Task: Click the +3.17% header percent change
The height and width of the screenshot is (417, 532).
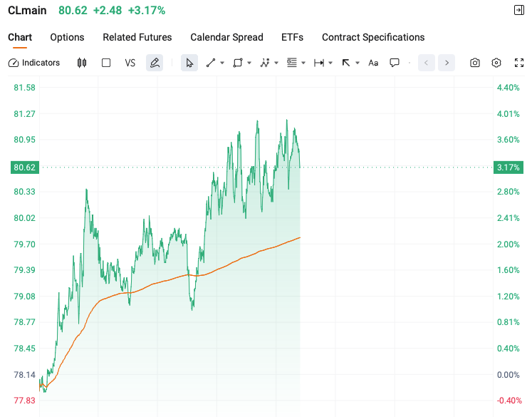Action: click(x=147, y=11)
